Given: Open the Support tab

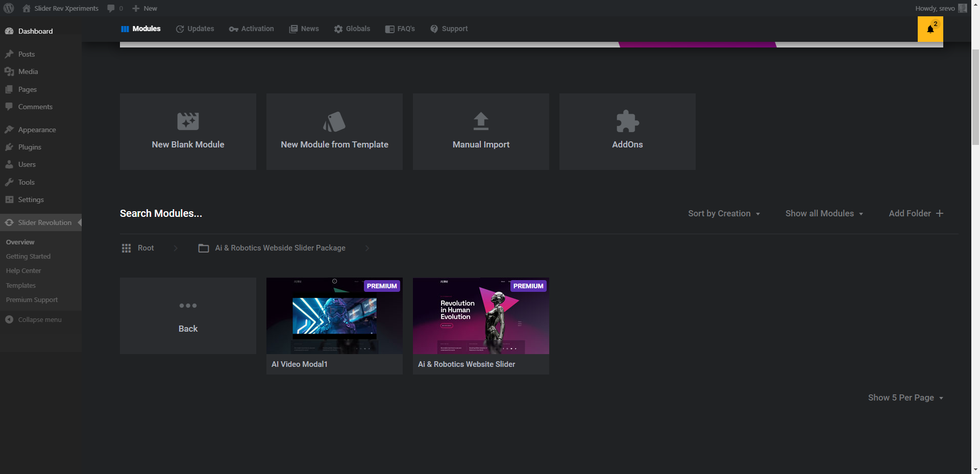Looking at the screenshot, I should (449, 29).
